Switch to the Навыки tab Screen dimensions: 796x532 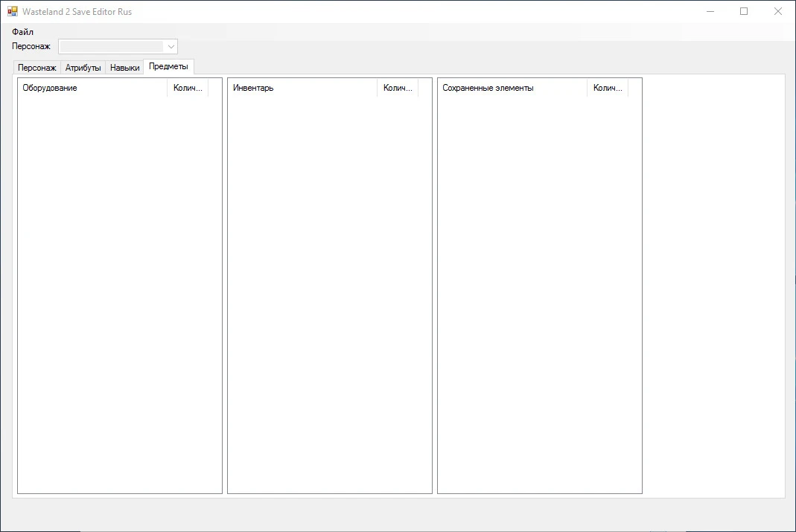pyautogui.click(x=124, y=68)
